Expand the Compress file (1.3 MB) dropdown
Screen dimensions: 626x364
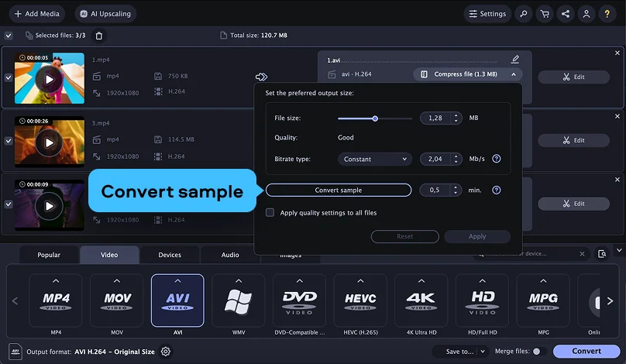[x=467, y=74]
